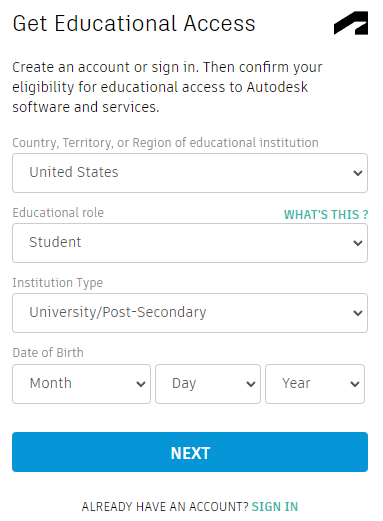Click the Educational role field label
Screen dimensions: 383x521
click(x=58, y=212)
